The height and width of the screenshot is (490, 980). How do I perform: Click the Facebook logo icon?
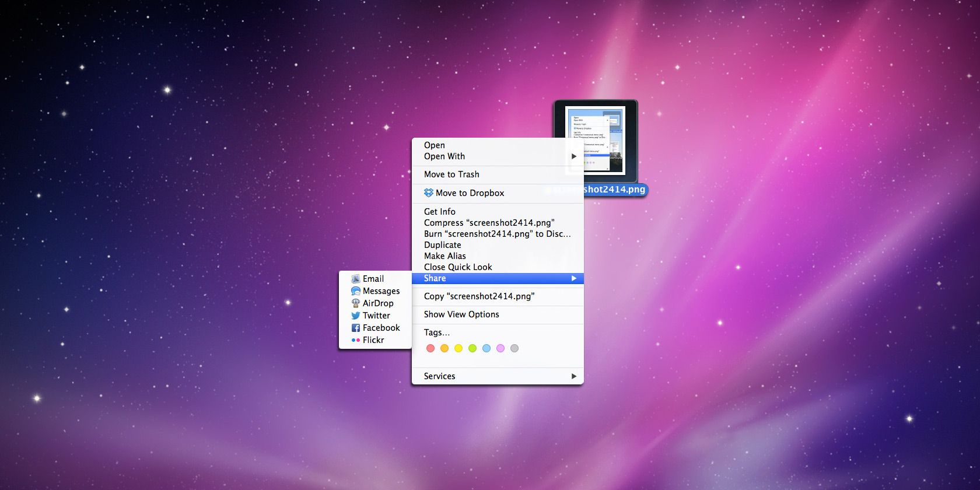coord(355,328)
